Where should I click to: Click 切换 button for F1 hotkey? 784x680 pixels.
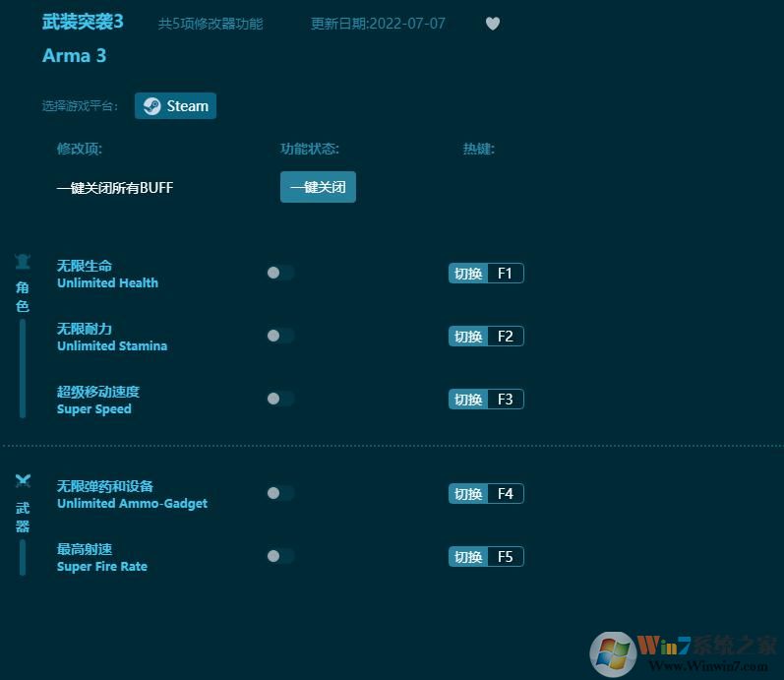pos(468,274)
